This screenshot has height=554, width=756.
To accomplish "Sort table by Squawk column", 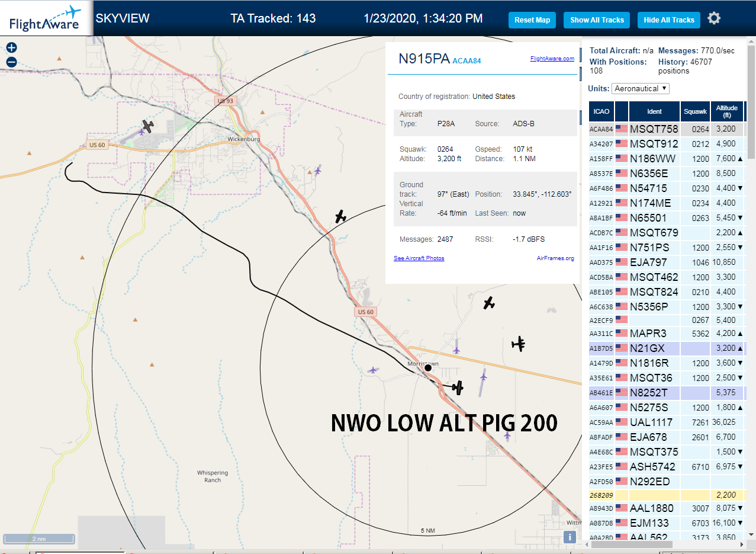I will pos(695,111).
